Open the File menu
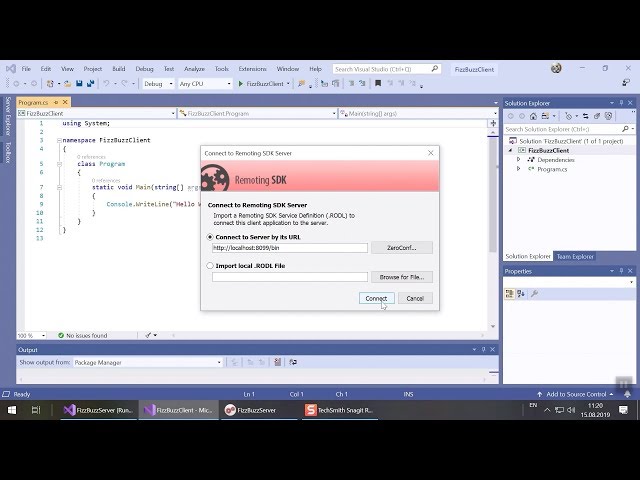 26,69
